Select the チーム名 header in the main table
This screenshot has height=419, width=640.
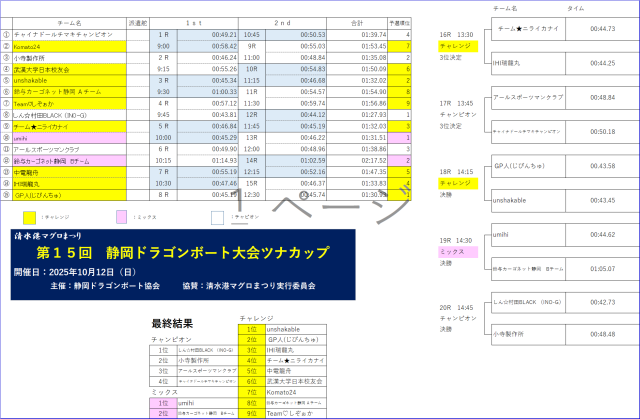(68, 20)
